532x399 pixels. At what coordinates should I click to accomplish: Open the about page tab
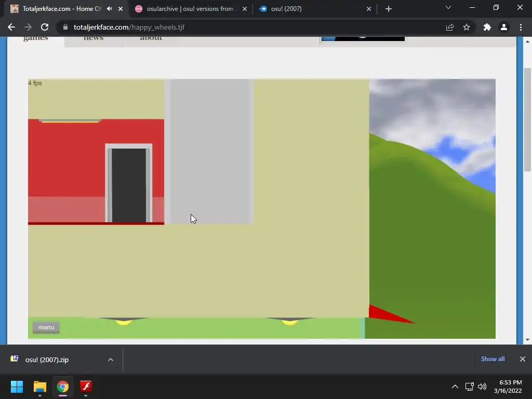(151, 38)
